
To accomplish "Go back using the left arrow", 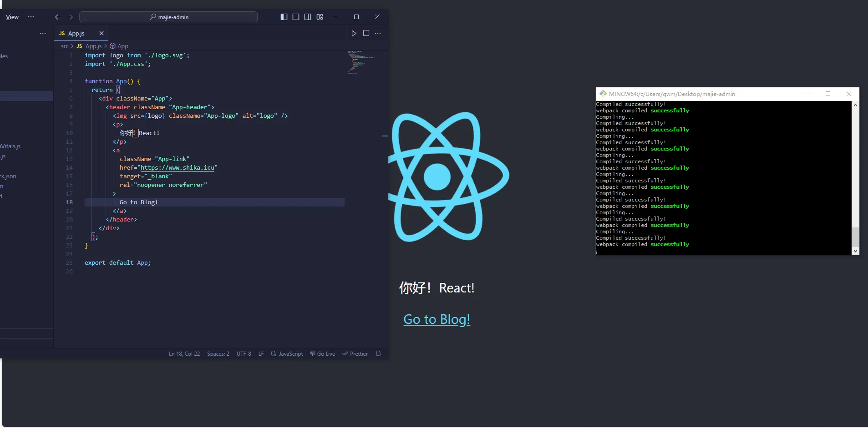I will (x=58, y=17).
